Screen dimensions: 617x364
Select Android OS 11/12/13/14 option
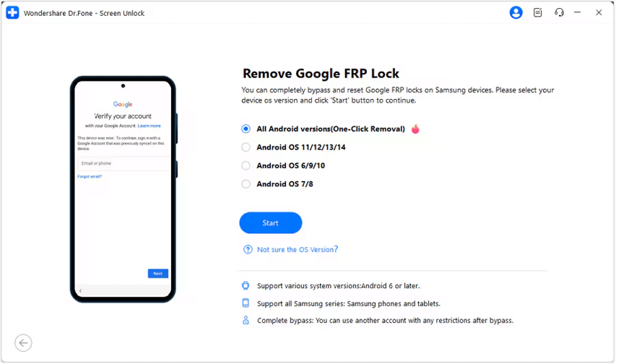[x=244, y=147]
